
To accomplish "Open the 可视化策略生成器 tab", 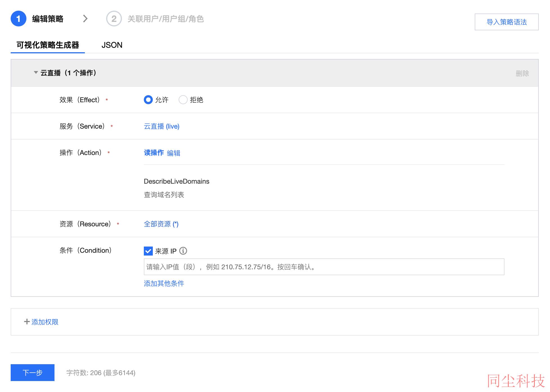I will coord(48,45).
